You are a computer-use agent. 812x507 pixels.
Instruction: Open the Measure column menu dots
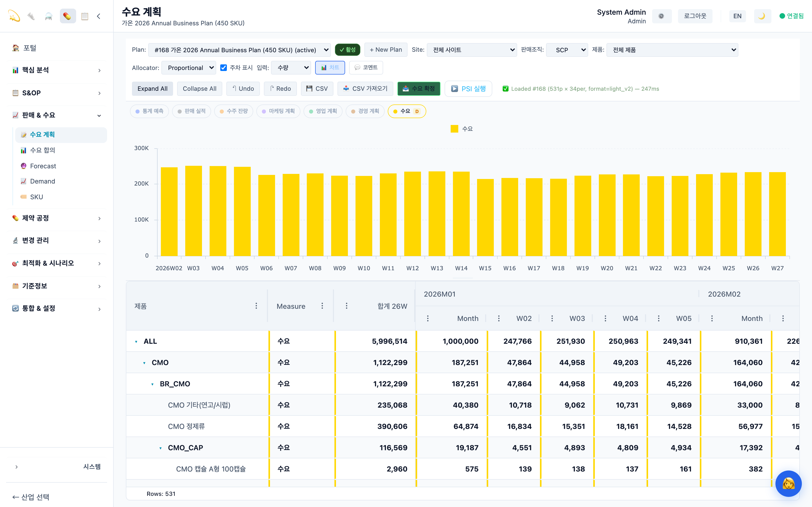tap(322, 306)
